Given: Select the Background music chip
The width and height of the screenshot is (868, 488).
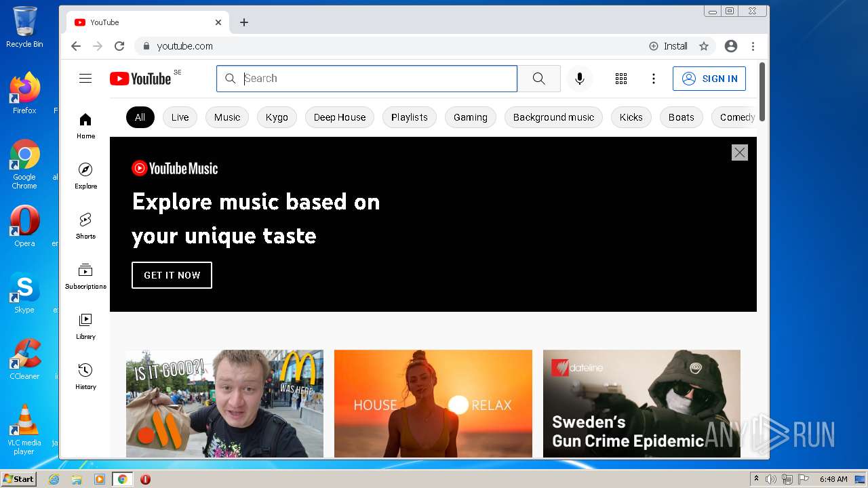Looking at the screenshot, I should point(553,117).
